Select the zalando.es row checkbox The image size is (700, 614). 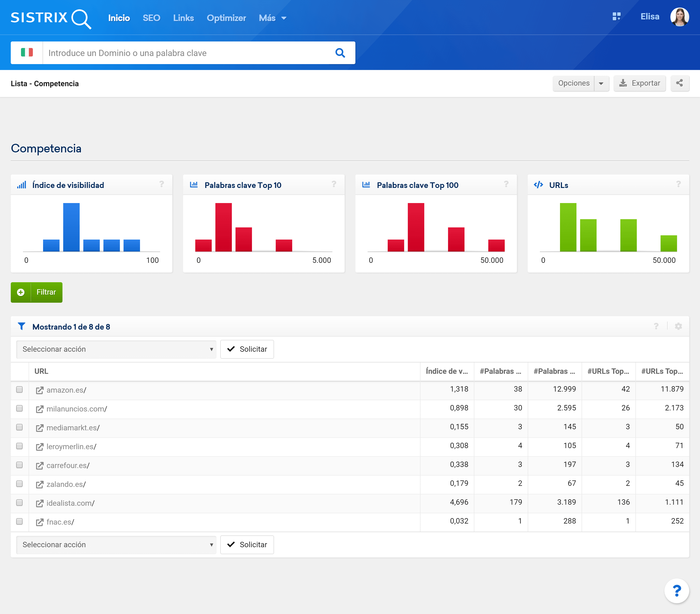tap(20, 484)
